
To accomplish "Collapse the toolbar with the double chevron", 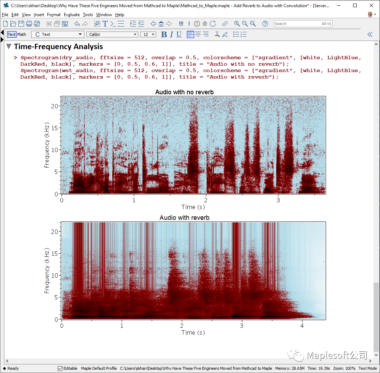I will (x=370, y=34).
